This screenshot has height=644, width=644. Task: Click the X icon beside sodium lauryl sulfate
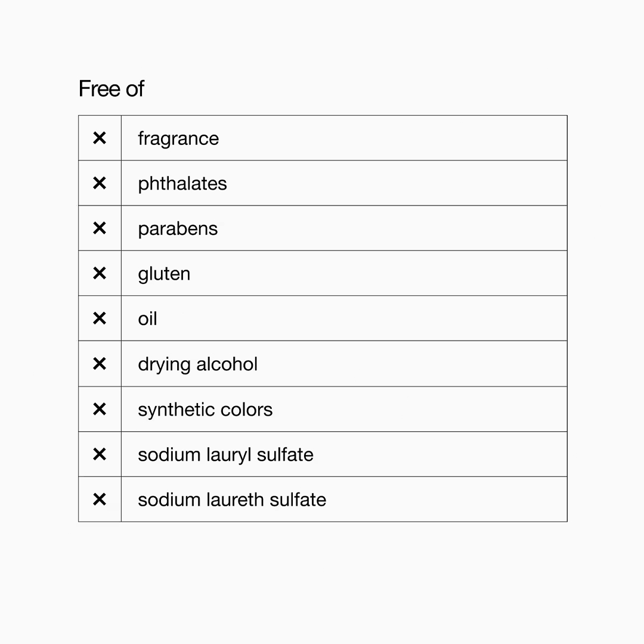click(x=100, y=454)
